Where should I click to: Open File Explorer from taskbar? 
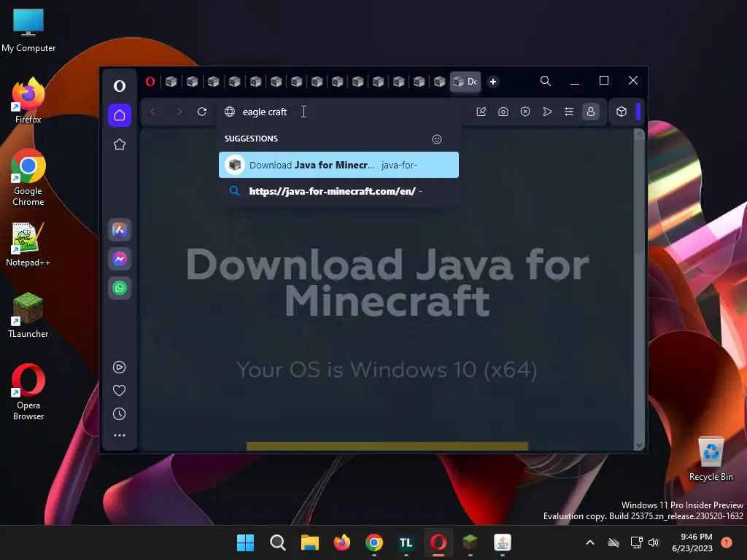tap(309, 542)
